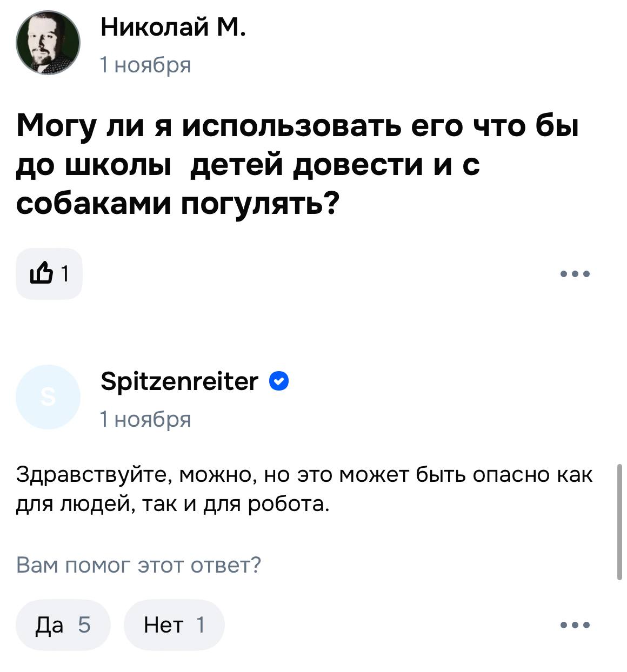
Task: Click the vote count 1 next to Нет
Action: [x=199, y=624]
